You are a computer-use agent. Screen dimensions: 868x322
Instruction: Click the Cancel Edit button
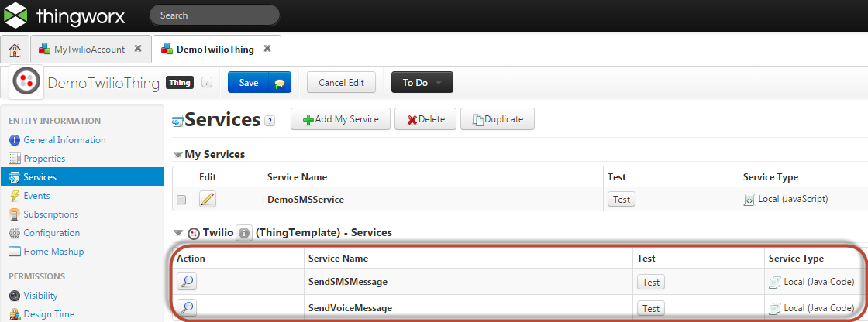pyautogui.click(x=342, y=83)
